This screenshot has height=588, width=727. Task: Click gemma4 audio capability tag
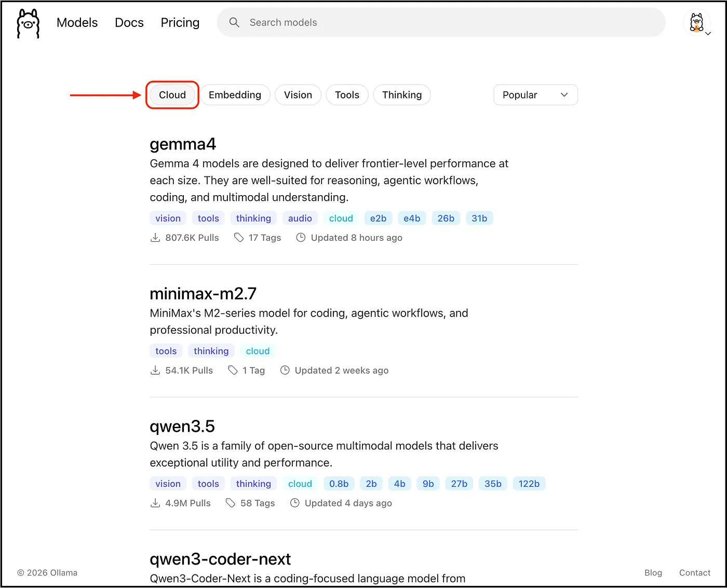[300, 218]
